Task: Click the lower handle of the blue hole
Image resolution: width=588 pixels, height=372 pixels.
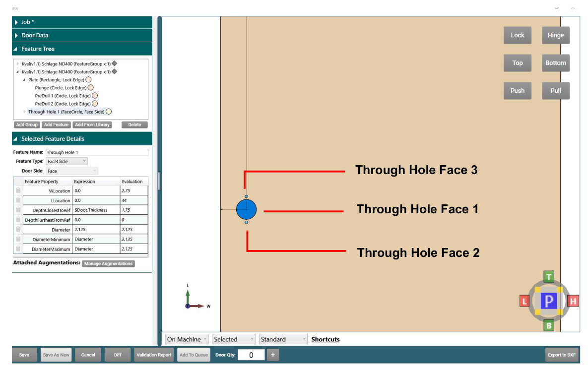Action: click(247, 222)
